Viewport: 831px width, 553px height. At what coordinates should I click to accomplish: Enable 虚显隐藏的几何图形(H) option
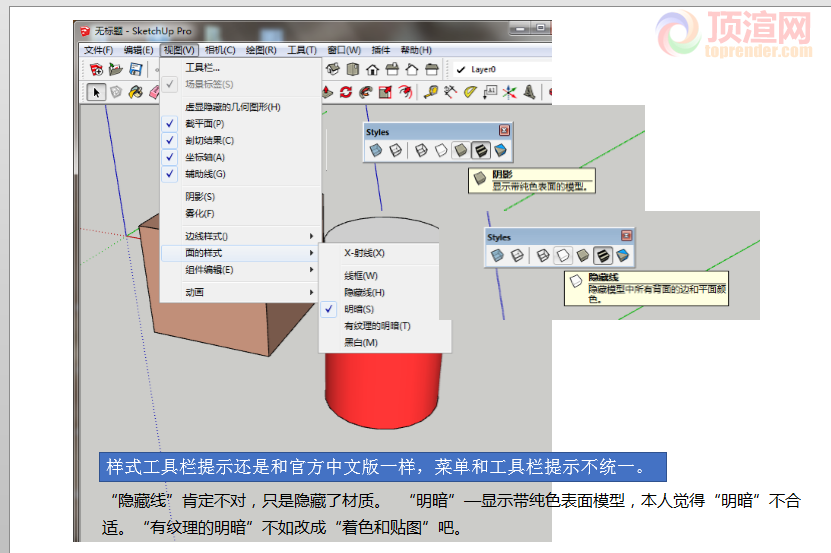click(241, 107)
